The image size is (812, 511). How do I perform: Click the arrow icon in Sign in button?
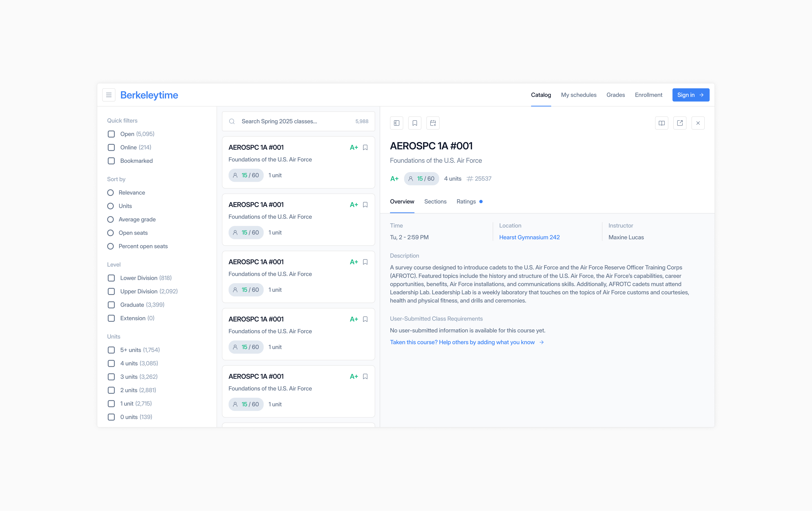click(x=701, y=95)
